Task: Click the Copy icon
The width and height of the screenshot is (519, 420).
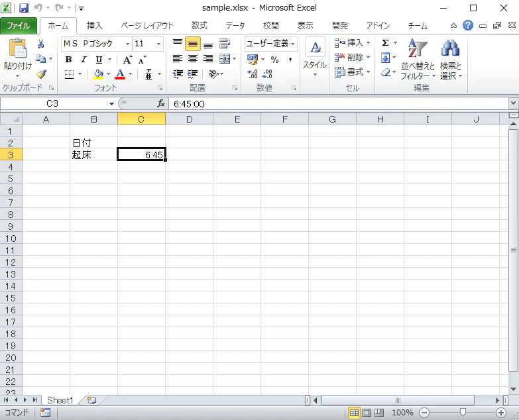Action: (x=40, y=59)
